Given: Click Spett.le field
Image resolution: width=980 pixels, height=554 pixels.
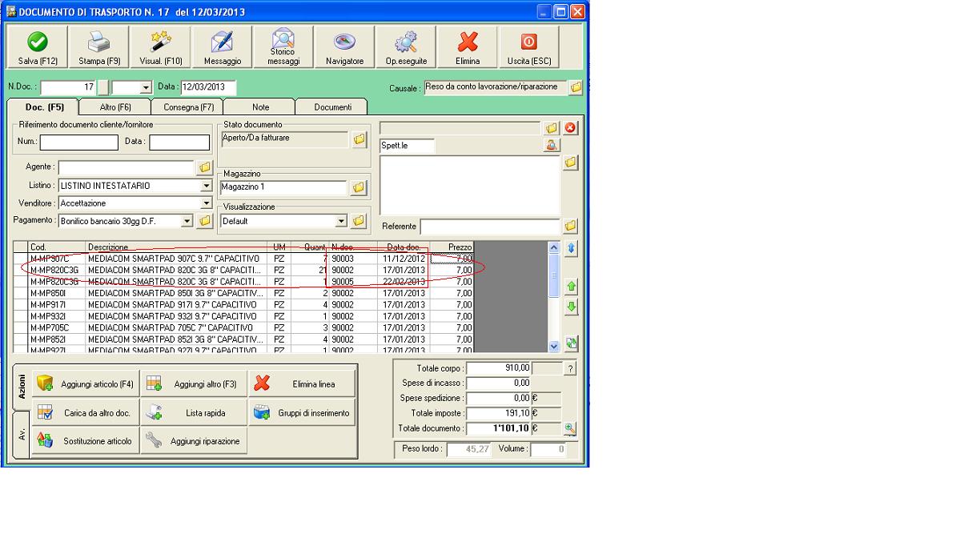Looking at the screenshot, I should (408, 146).
